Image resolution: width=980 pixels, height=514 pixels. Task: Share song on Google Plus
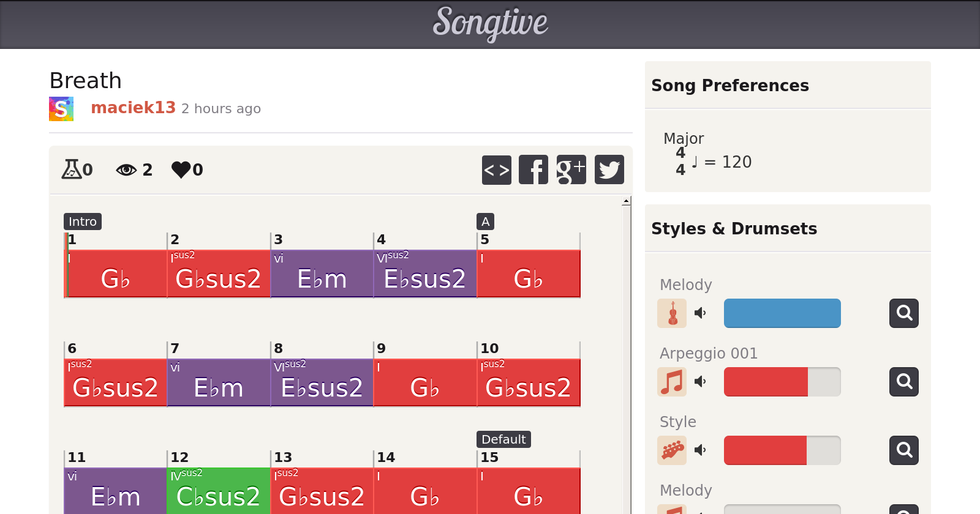pyautogui.click(x=571, y=169)
